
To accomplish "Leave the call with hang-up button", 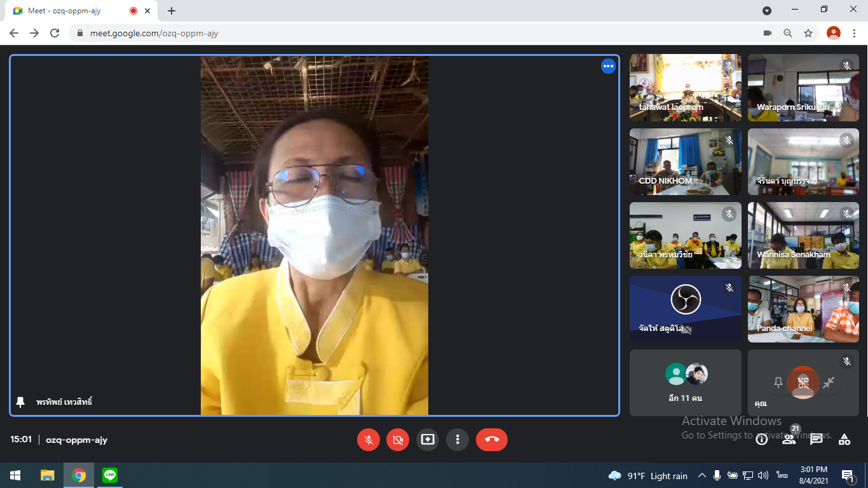I will pos(492,439).
